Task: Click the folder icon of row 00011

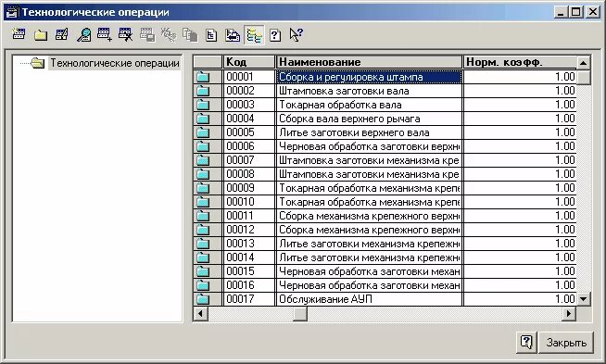Action: point(203,216)
